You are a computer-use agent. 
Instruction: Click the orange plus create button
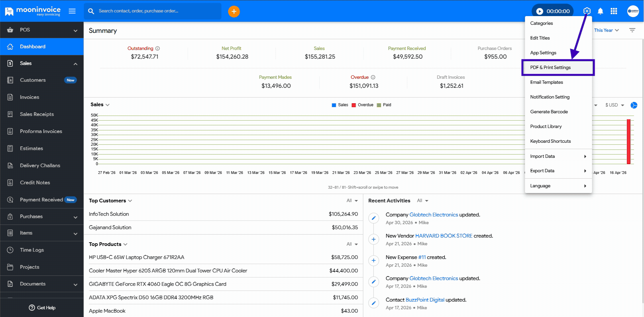click(x=234, y=11)
